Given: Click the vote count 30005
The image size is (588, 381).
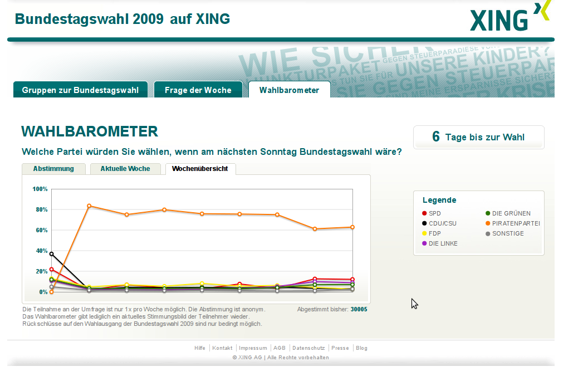Looking at the screenshot, I should 359,309.
